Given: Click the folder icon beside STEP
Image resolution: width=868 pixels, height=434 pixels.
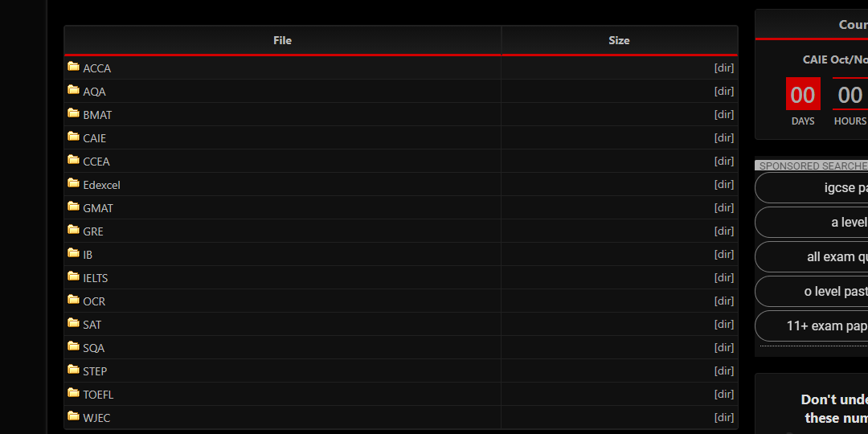Looking at the screenshot, I should pos(74,369).
